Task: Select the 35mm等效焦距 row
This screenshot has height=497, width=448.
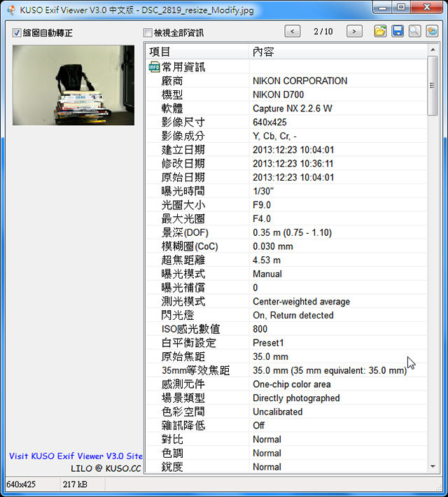Action: (286, 370)
